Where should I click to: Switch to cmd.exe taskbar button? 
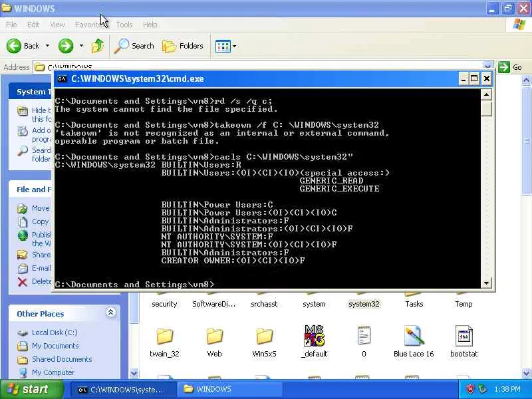coord(123,390)
